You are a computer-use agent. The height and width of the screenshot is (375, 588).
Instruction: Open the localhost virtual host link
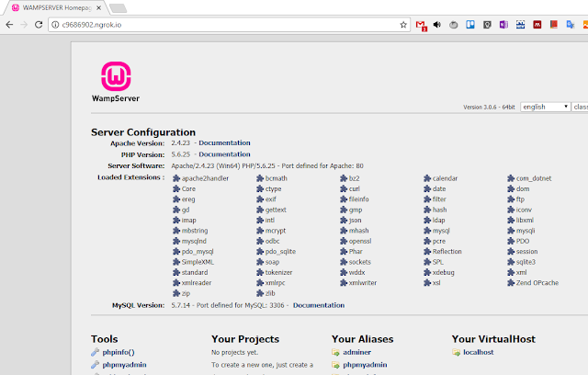pyautogui.click(x=479, y=352)
